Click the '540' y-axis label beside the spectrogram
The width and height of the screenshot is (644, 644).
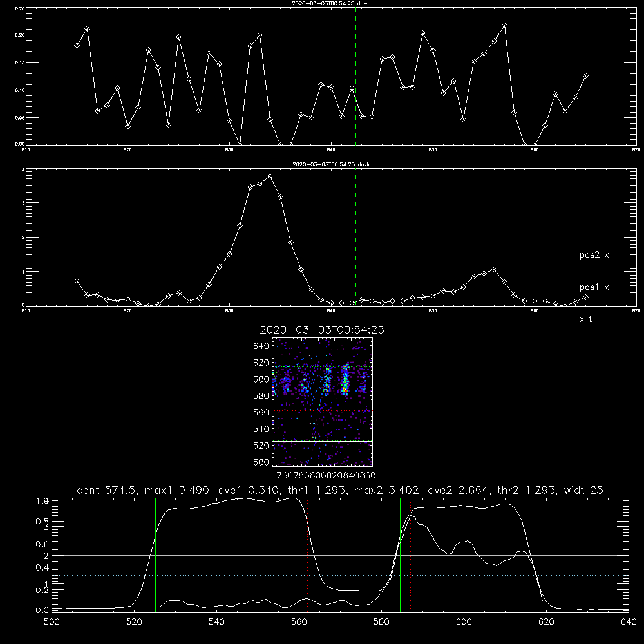click(x=261, y=429)
